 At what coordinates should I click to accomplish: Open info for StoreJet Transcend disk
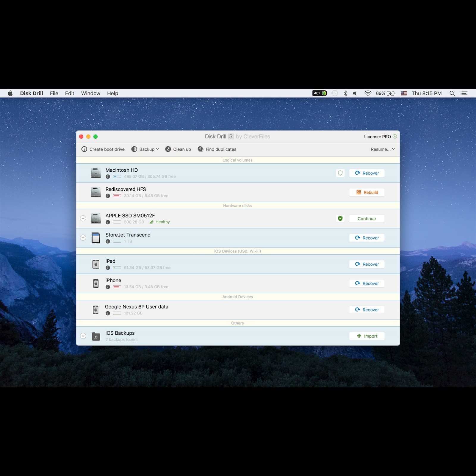click(x=108, y=241)
